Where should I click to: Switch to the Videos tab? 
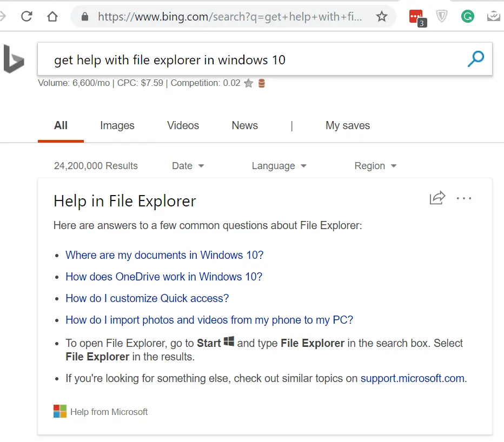point(183,125)
